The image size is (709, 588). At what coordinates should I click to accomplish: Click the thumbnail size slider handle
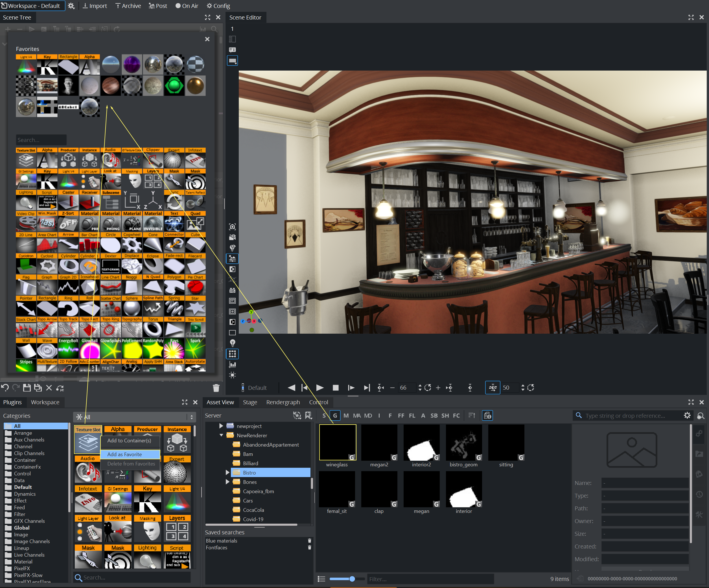(x=352, y=579)
